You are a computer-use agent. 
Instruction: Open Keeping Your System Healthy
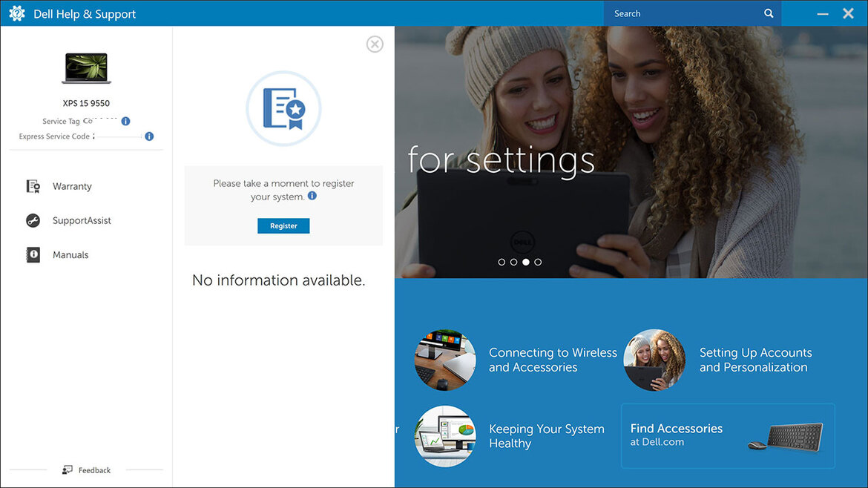[546, 436]
